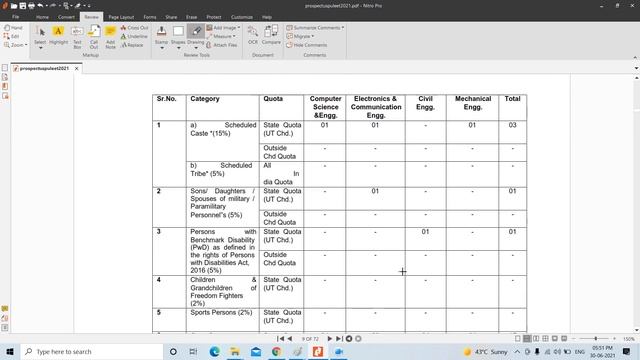
Task: Click the taskbar search box
Action: pyautogui.click(x=92, y=351)
